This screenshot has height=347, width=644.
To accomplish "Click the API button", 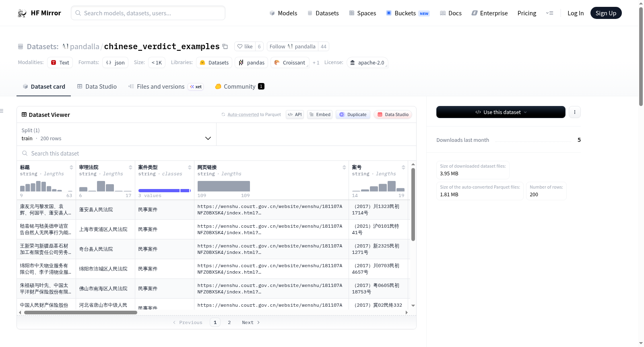I will 295,114.
